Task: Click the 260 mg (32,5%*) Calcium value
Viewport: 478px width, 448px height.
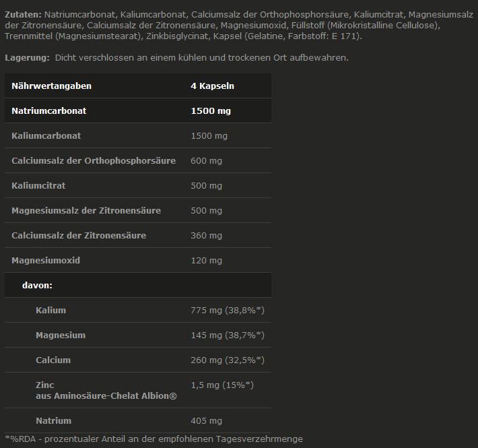Action: click(x=227, y=360)
